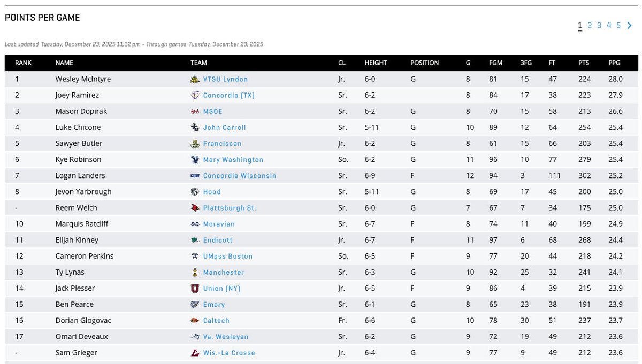Click the PPG column header
This screenshot has height=364, width=642.
pos(614,63)
